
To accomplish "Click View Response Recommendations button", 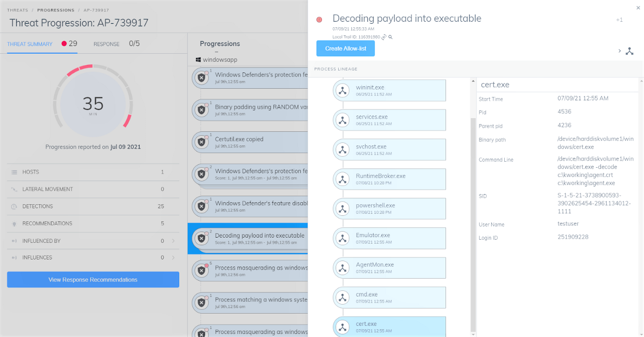I will pyautogui.click(x=93, y=280).
